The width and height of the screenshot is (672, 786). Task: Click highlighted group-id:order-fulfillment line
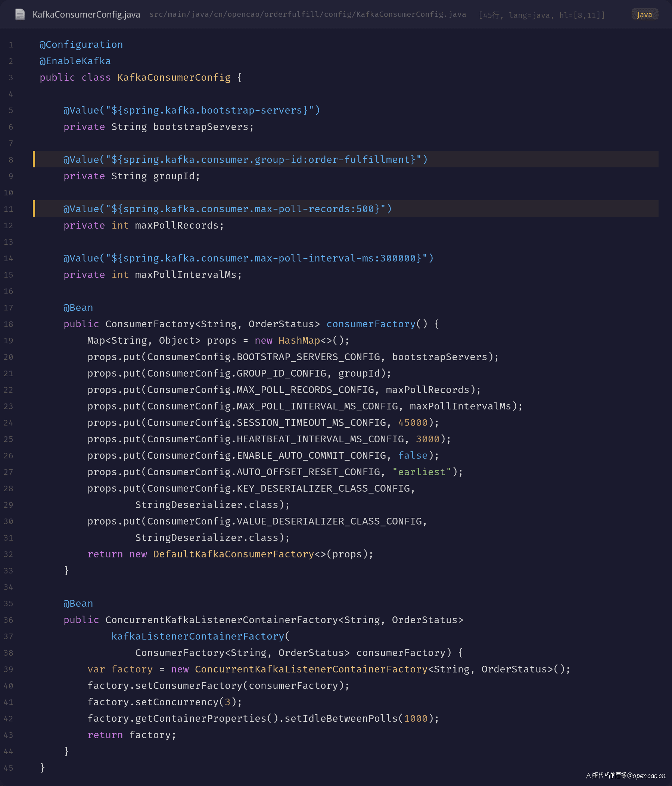click(x=346, y=159)
